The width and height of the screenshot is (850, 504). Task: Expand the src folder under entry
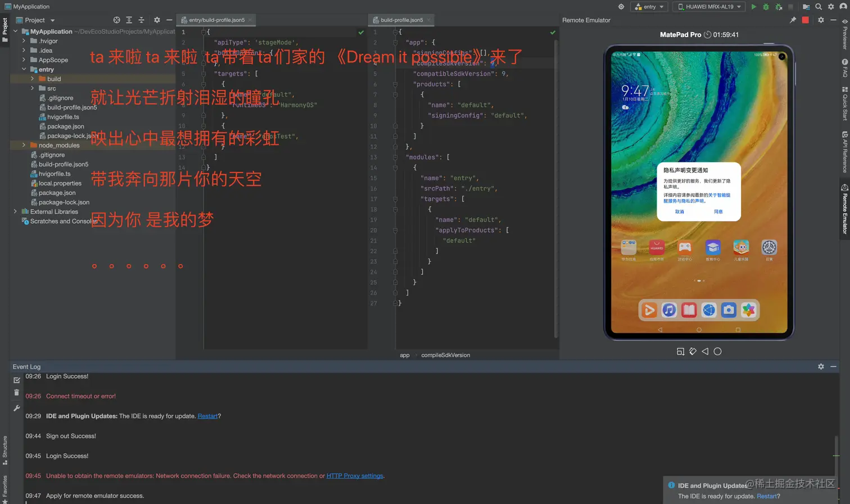(x=32, y=88)
